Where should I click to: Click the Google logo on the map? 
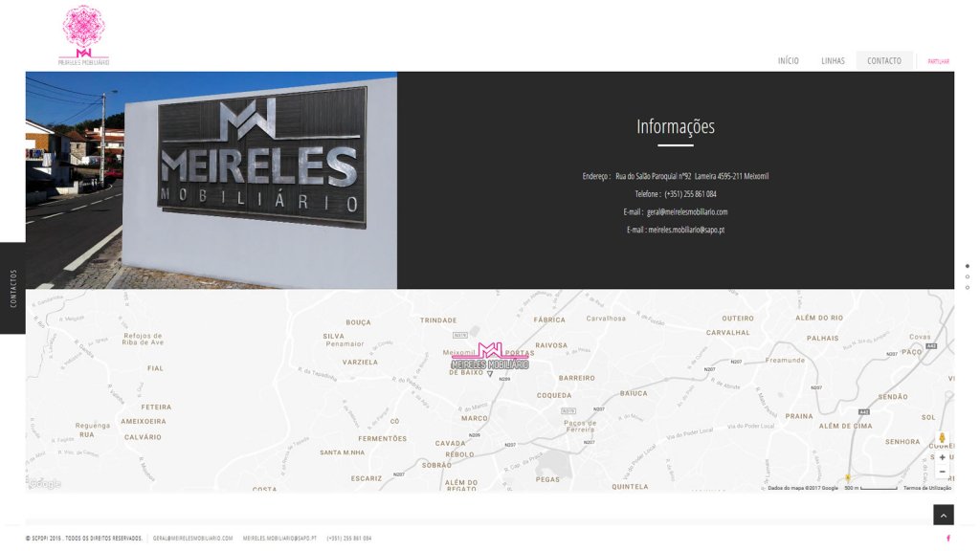pos(45,483)
